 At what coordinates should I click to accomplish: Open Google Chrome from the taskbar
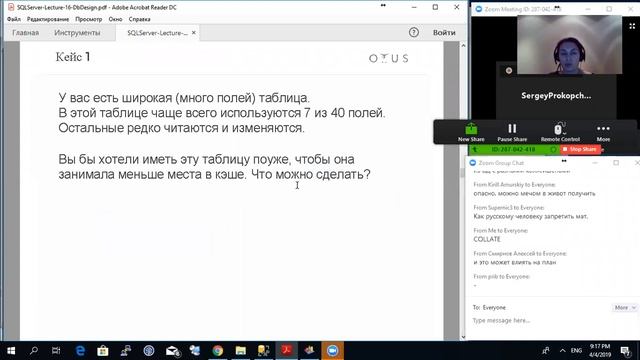pos(218,351)
